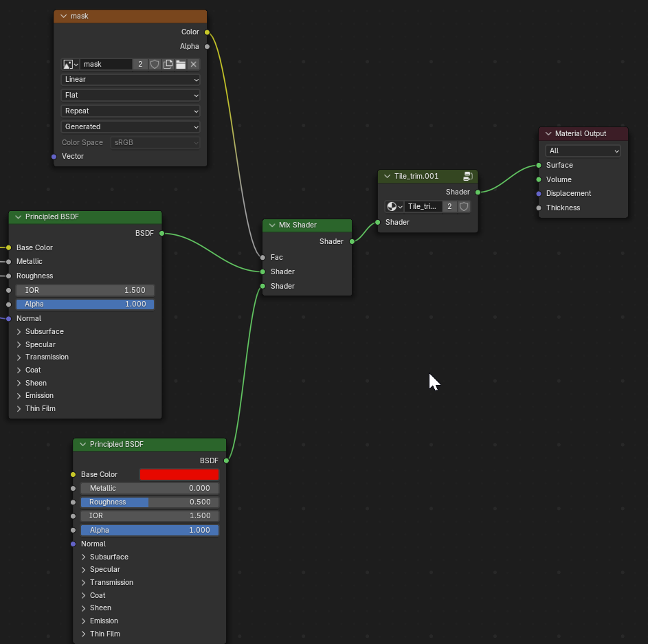Open node group edit icon on Tile_trim.001
The width and height of the screenshot is (648, 644).
(468, 177)
